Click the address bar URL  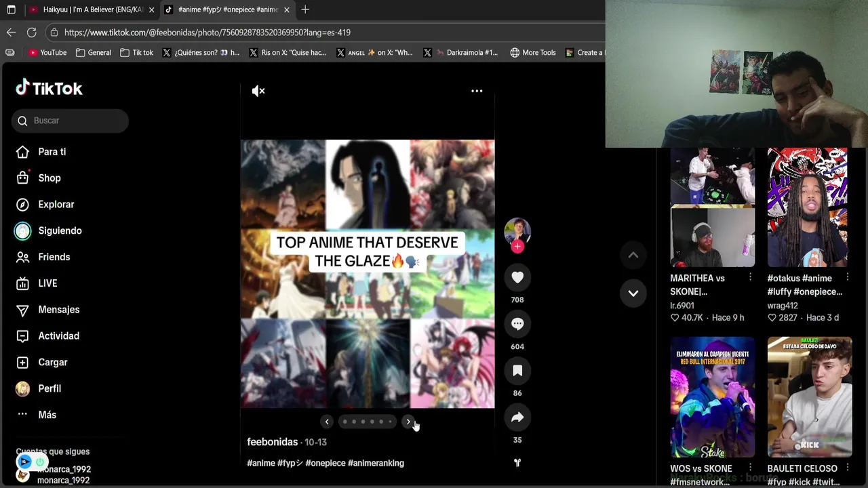click(207, 33)
